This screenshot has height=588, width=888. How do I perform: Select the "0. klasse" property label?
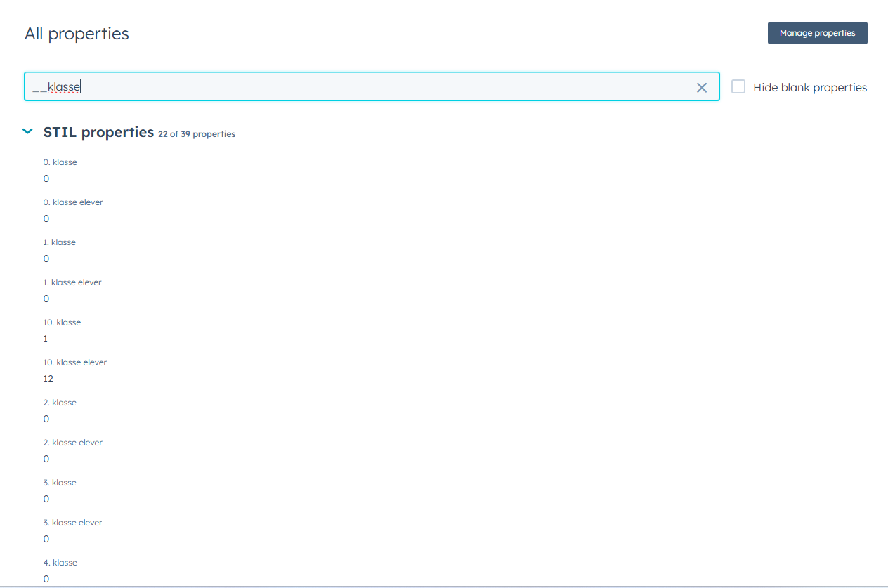60,162
